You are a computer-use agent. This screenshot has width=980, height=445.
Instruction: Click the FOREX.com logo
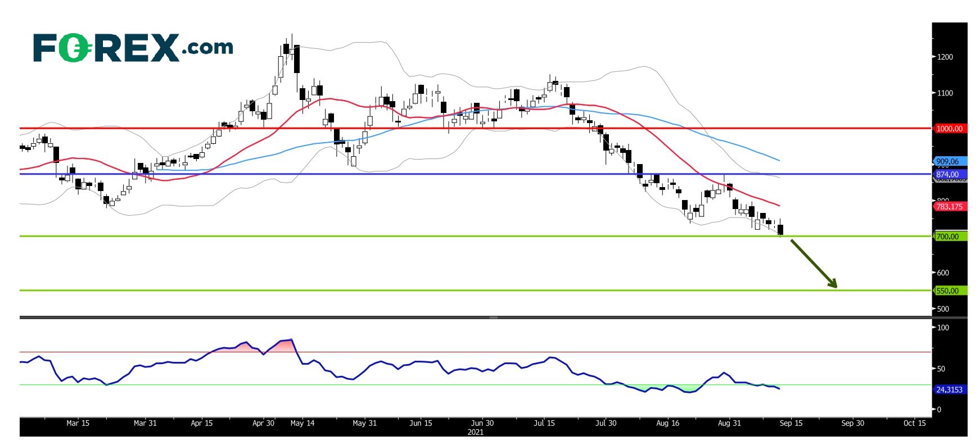pos(133,48)
